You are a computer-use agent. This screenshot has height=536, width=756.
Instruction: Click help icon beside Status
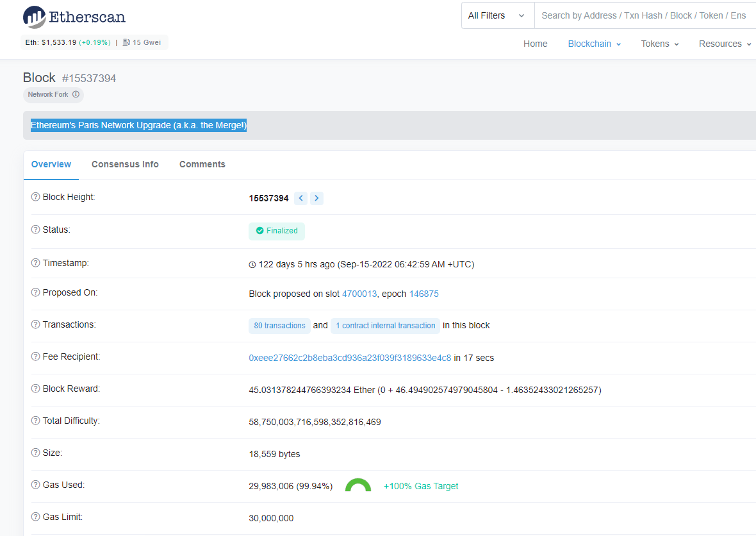pyautogui.click(x=35, y=230)
